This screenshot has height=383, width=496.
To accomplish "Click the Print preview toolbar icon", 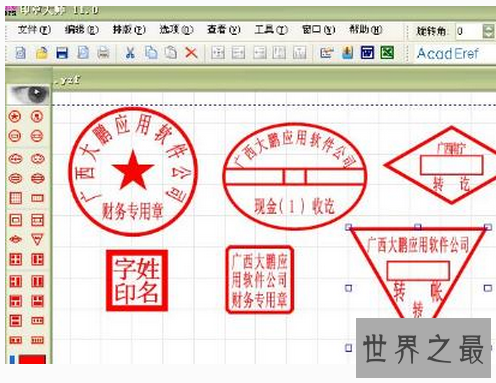I will click(83, 53).
